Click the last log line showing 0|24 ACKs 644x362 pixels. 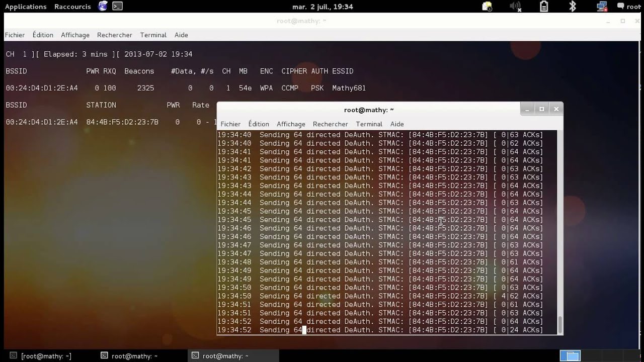380,330
